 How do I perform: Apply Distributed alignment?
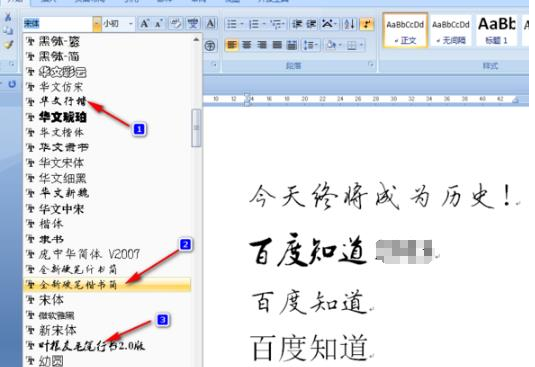tap(292, 45)
